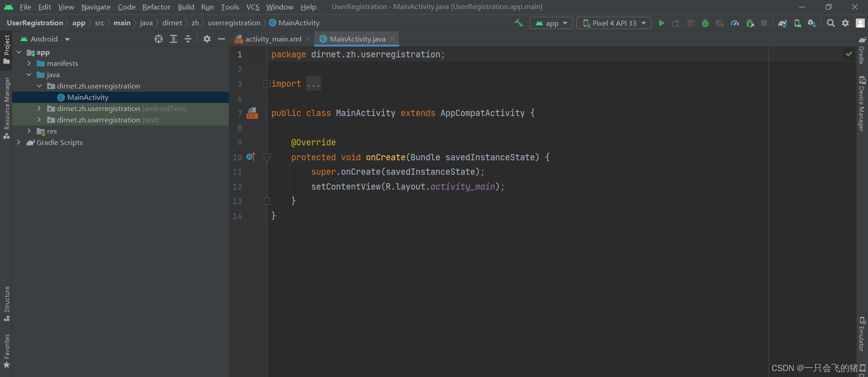
Task: Toggle the Device Manager side panel
Action: point(862,104)
